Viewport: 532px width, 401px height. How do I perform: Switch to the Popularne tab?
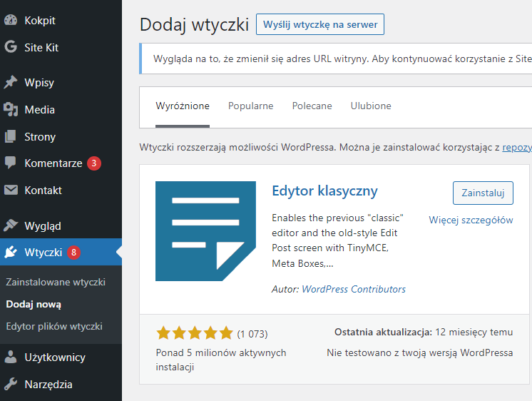[251, 106]
